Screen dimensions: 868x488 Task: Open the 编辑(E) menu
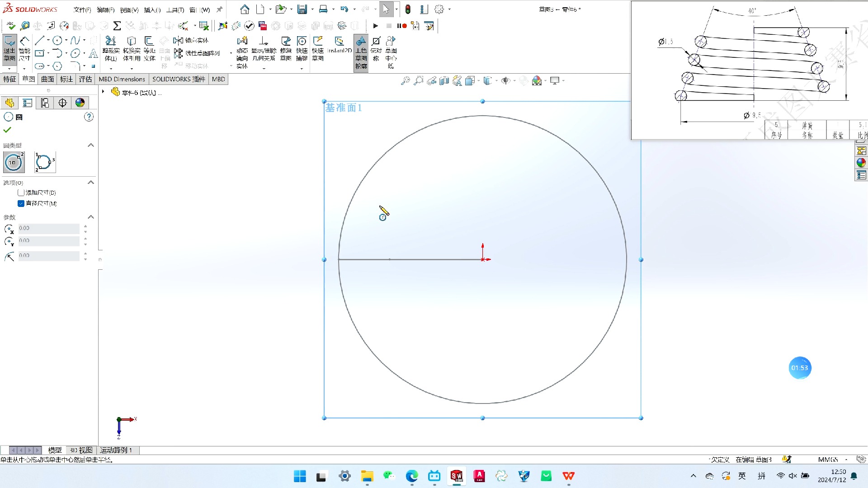pos(106,9)
